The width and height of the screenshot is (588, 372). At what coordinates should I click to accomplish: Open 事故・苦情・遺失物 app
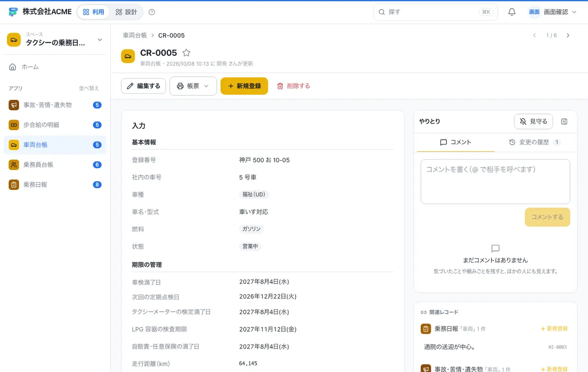(55, 105)
